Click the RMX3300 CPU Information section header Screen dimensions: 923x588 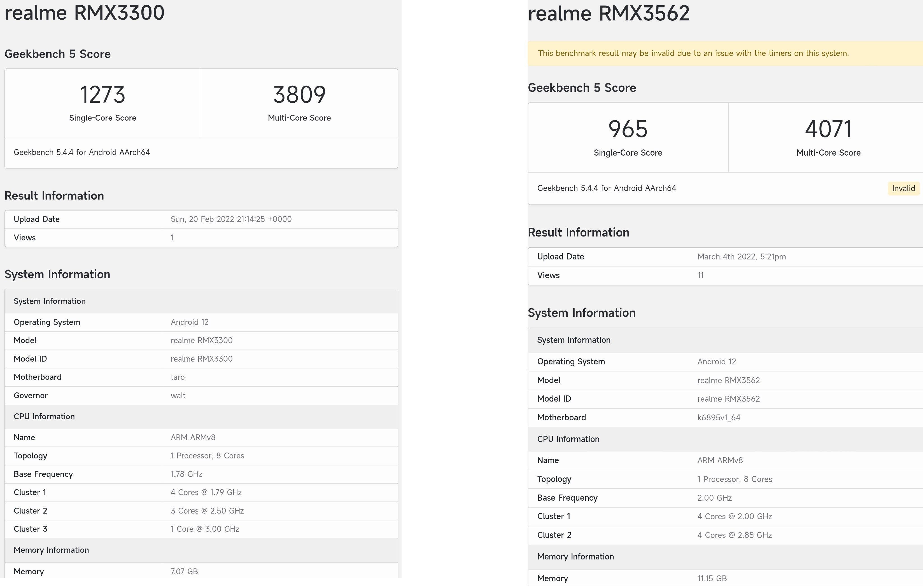(201, 416)
